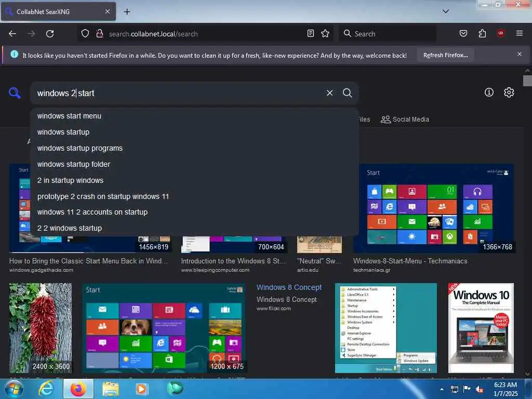Choose suggestion '2 2 windows startup'
The width and height of the screenshot is (532, 399).
point(194,228)
